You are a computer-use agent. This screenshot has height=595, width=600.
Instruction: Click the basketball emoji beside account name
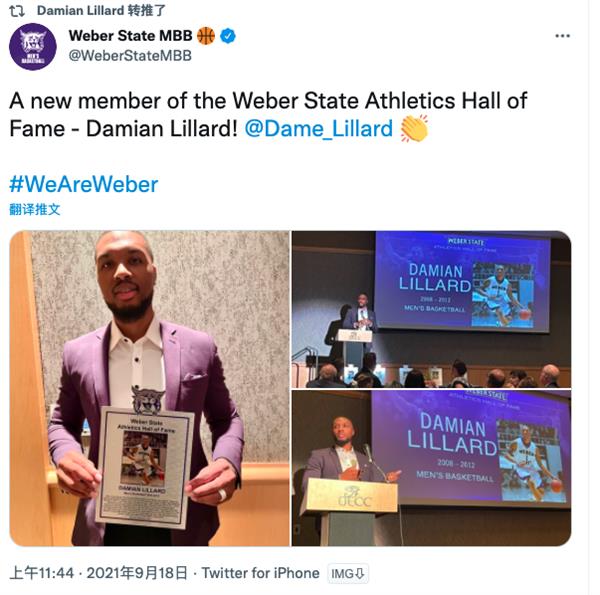(206, 36)
